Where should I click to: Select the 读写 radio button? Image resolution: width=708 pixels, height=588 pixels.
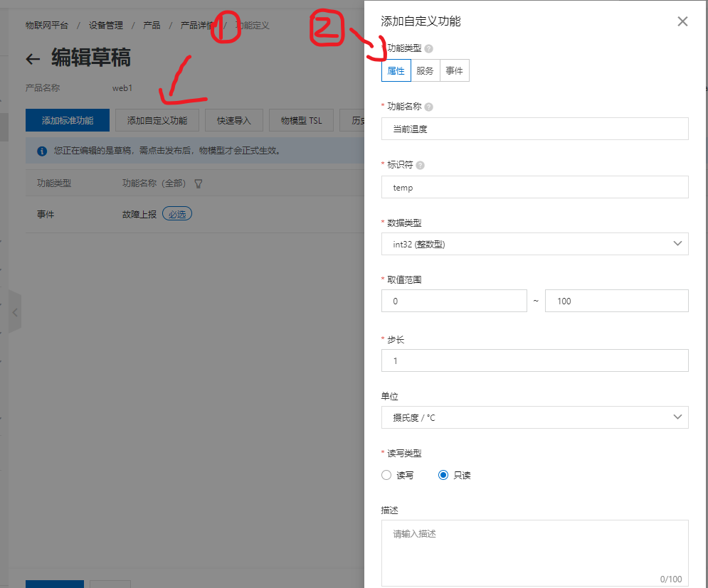click(386, 475)
